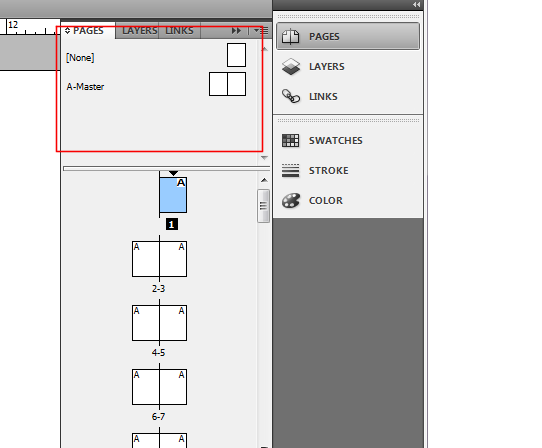Open the Links chain icon in dock
The width and height of the screenshot is (542, 448).
291,96
